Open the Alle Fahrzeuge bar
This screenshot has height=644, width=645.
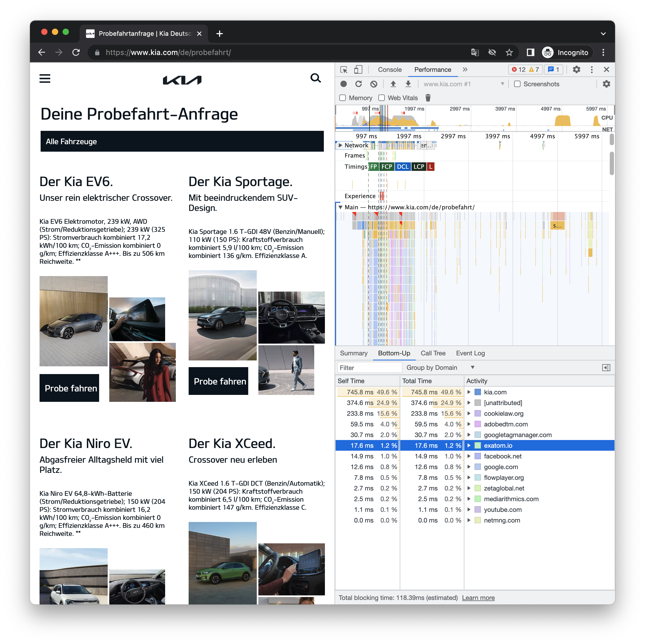coord(182,142)
